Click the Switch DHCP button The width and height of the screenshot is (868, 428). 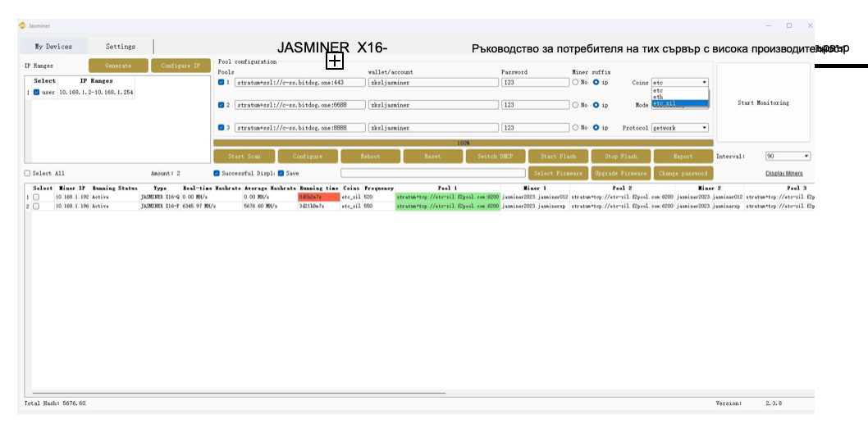coord(496,157)
